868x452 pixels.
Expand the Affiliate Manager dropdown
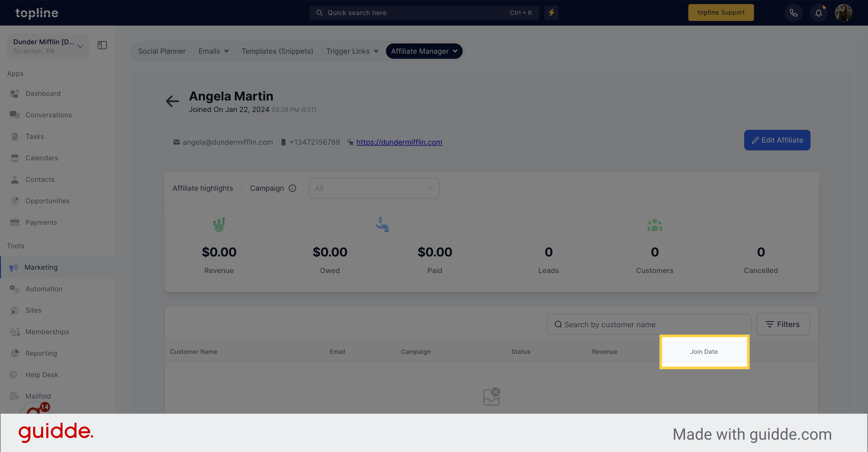pyautogui.click(x=424, y=51)
